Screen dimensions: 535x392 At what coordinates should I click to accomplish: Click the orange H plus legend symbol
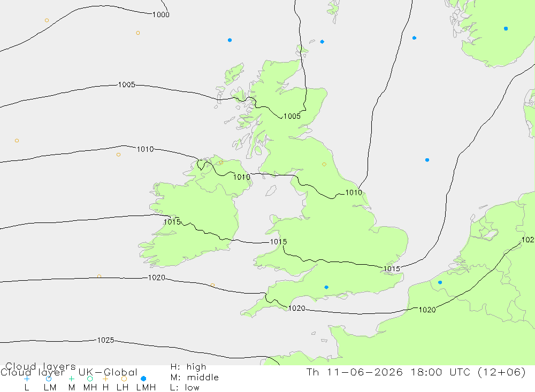[x=105, y=379]
